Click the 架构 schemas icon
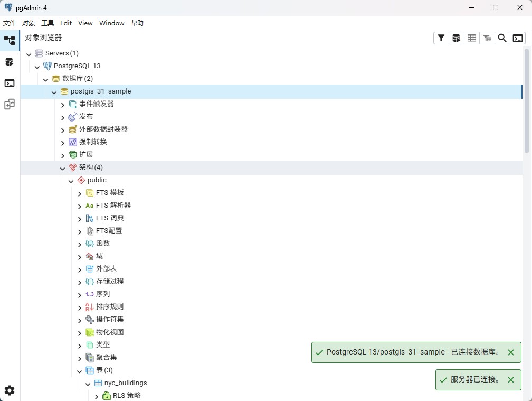The height and width of the screenshot is (401, 532). click(73, 167)
